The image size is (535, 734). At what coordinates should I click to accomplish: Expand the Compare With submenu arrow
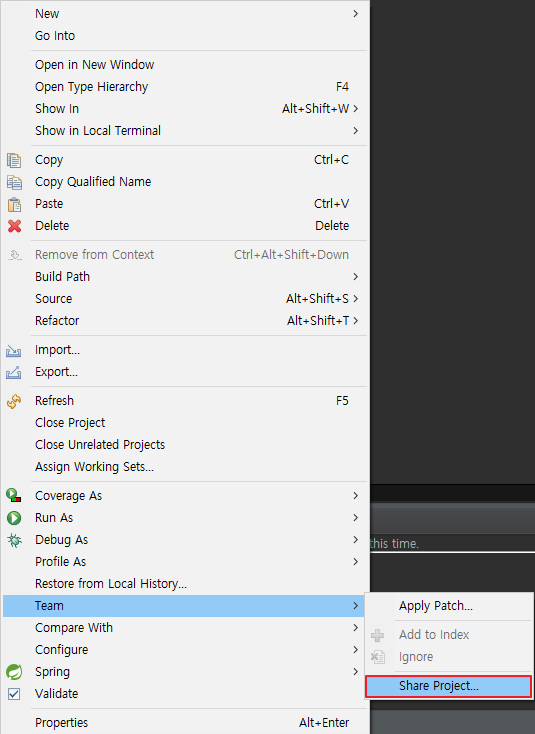click(356, 628)
